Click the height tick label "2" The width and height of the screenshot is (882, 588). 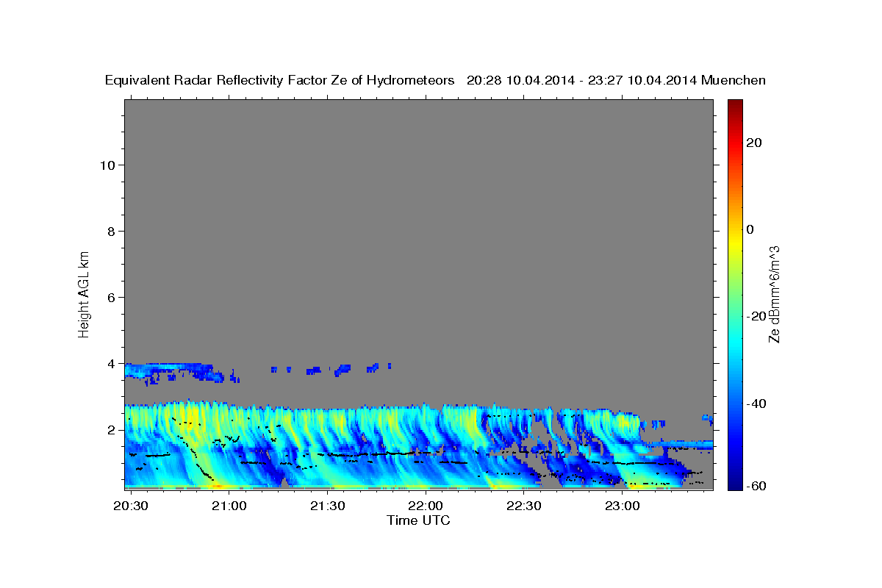110,430
